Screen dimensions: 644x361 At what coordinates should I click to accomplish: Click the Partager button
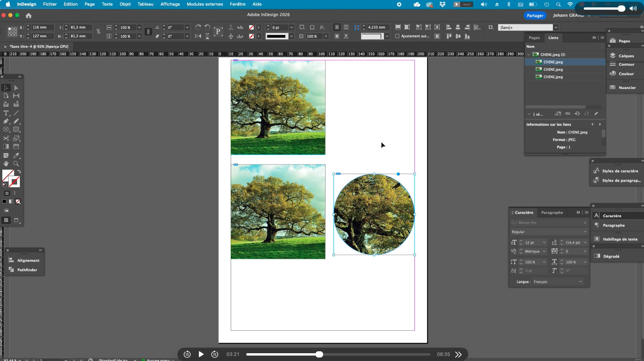(535, 16)
